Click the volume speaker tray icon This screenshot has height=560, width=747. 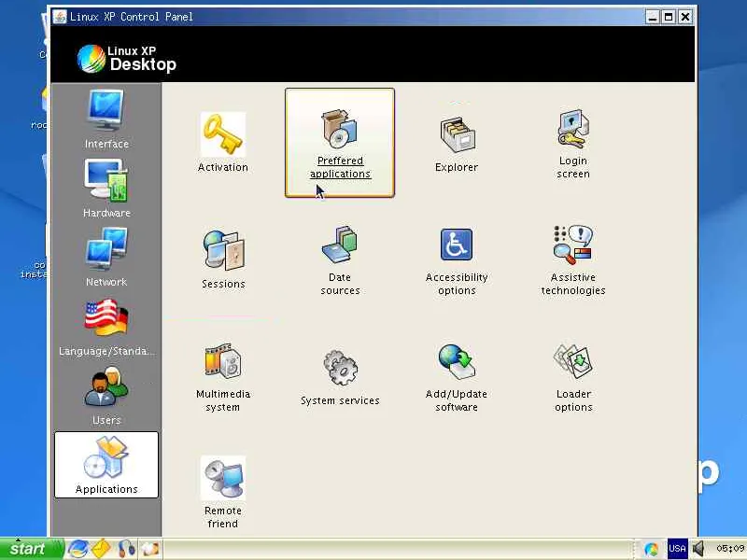point(698,549)
